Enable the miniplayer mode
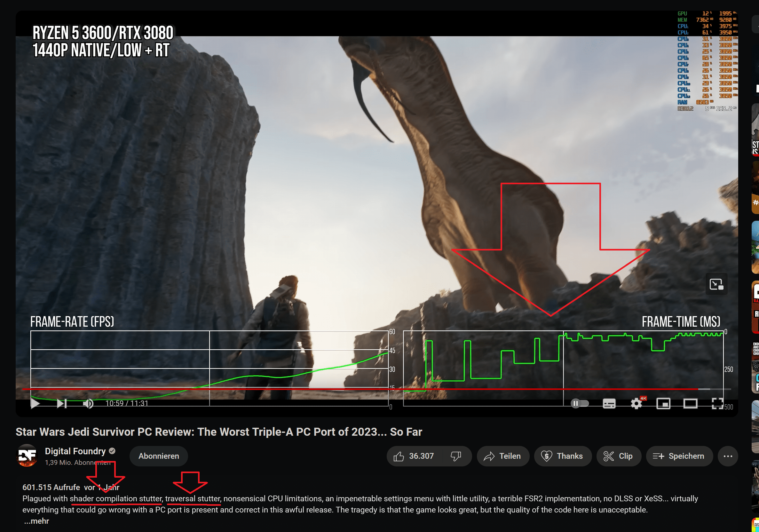This screenshot has height=532, width=759. coord(663,403)
